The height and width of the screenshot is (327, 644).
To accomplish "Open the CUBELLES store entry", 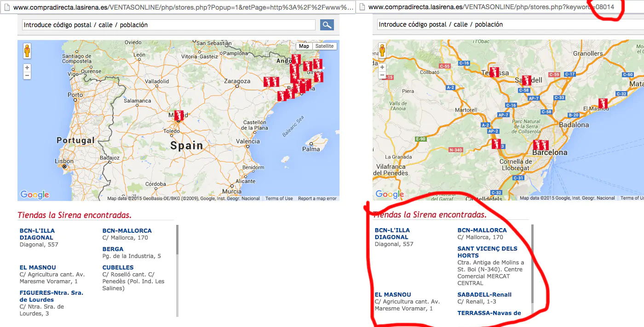I will [118, 267].
